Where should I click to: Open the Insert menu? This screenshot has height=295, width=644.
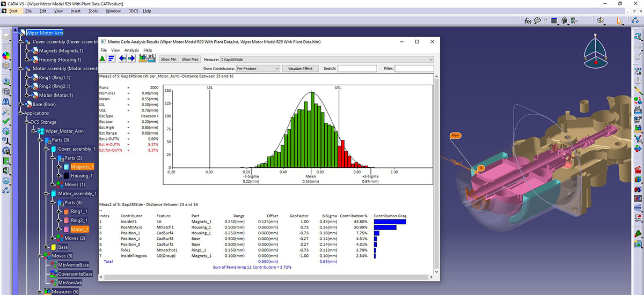(x=76, y=11)
